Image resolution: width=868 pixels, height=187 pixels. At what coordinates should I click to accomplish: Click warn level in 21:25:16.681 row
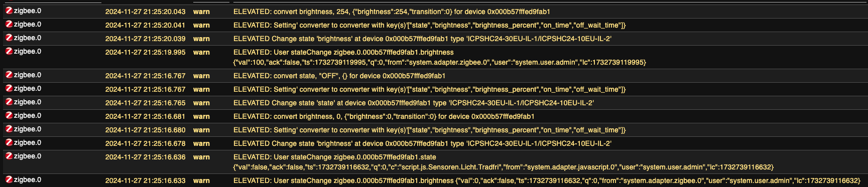(x=201, y=116)
